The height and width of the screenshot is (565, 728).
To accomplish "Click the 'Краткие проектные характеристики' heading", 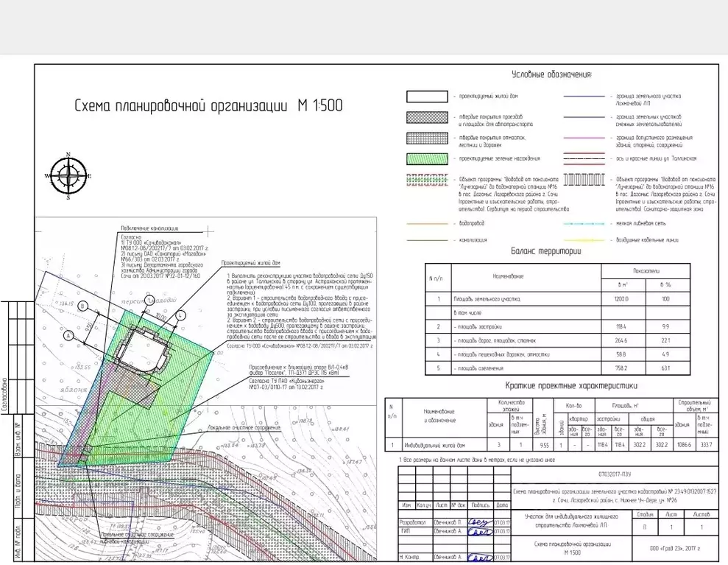I will 571,386.
